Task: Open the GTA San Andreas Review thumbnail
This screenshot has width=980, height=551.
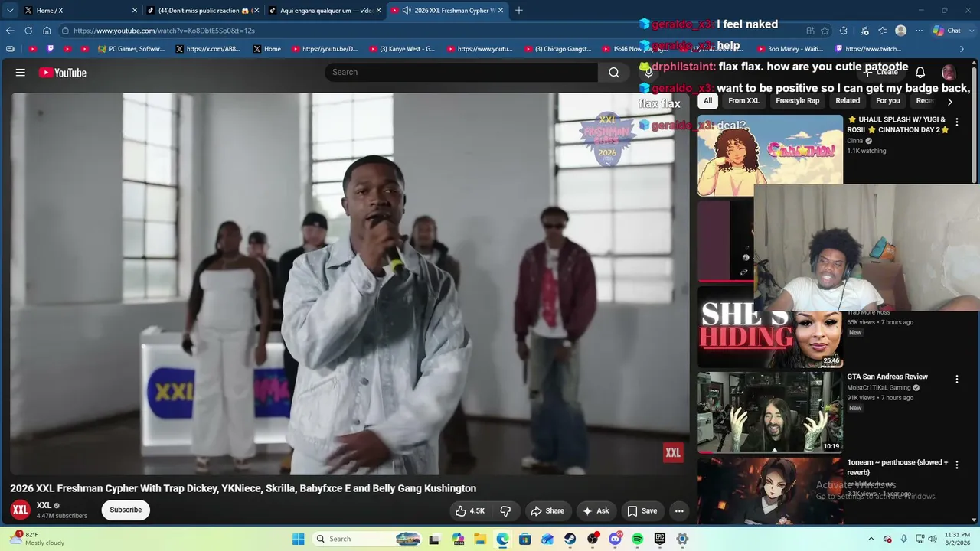Action: click(x=770, y=413)
